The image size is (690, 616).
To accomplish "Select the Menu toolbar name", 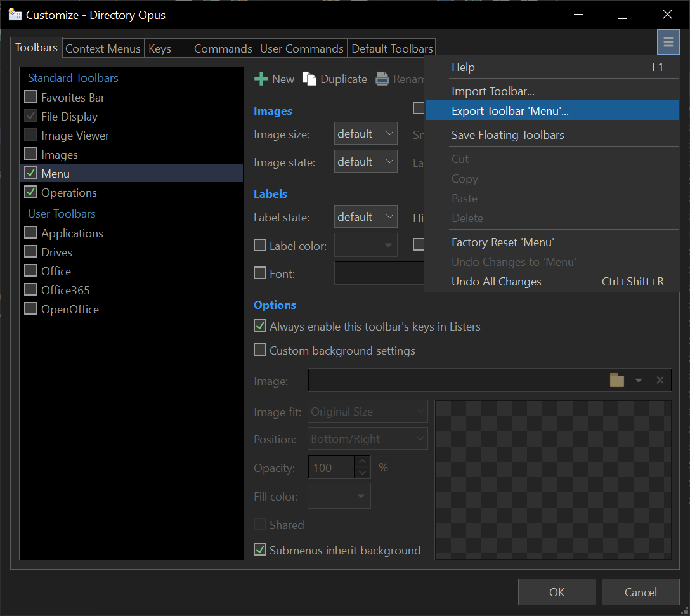I will 55,173.
